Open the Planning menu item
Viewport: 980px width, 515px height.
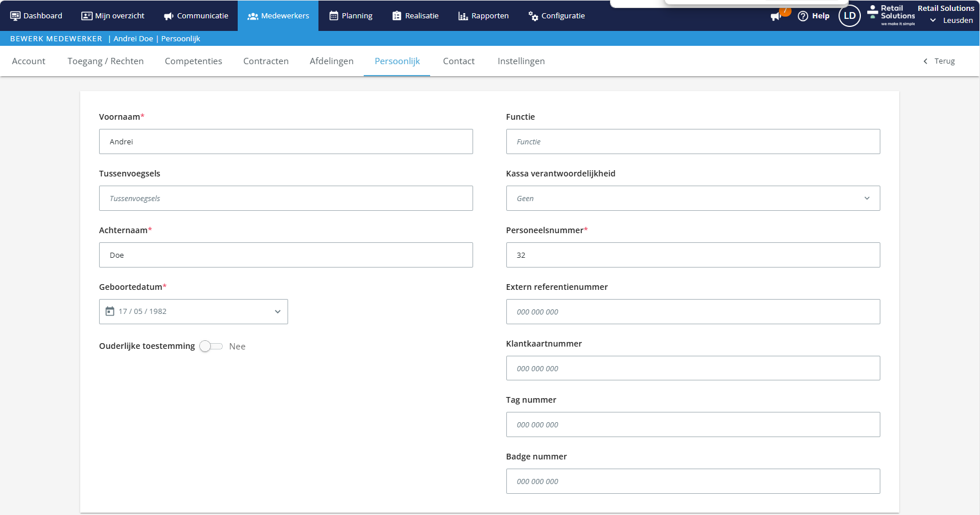pos(351,16)
